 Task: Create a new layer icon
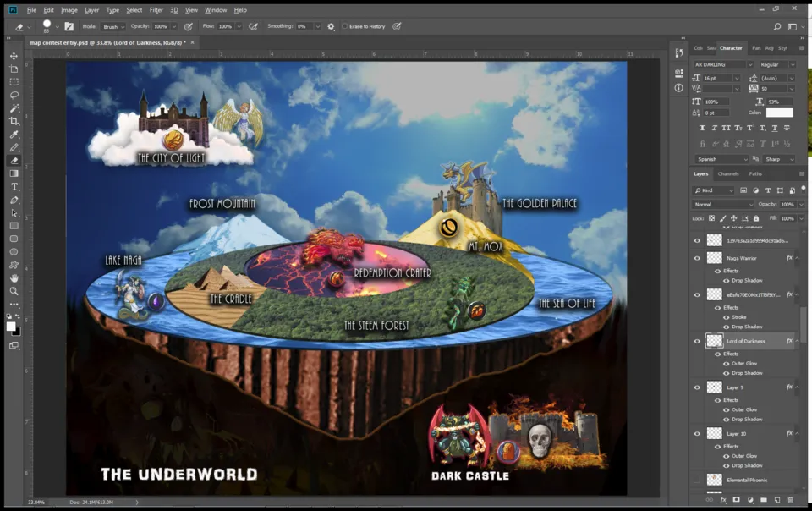tap(776, 500)
